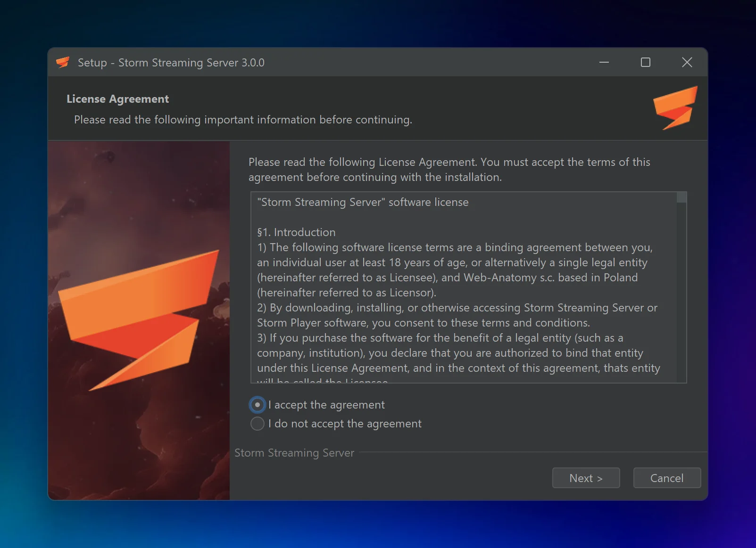756x548 pixels.
Task: Click the "§1. Introduction" line in license
Action: click(296, 232)
